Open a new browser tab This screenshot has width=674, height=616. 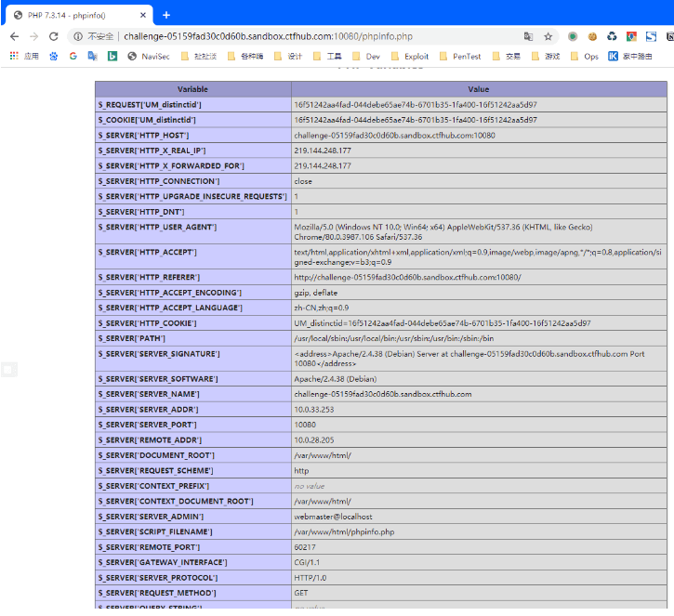point(166,16)
